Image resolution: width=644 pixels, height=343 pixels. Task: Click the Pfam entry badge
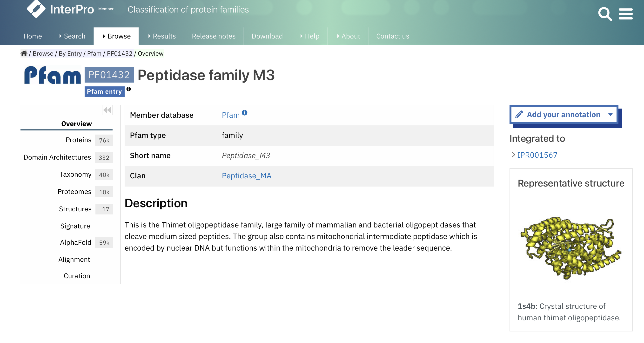[105, 92]
